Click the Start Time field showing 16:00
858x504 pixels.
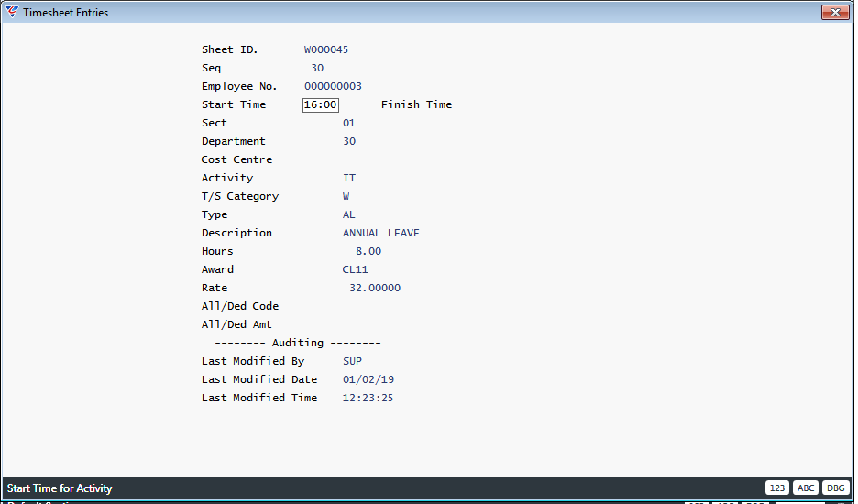coord(321,105)
